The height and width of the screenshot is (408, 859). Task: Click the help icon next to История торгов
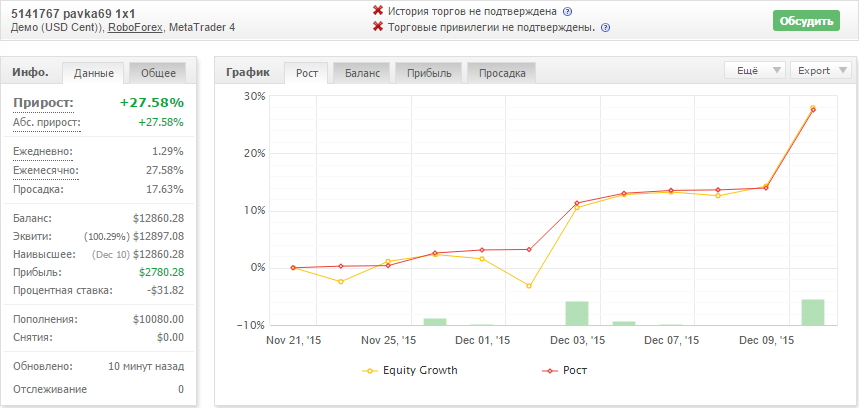pos(568,12)
